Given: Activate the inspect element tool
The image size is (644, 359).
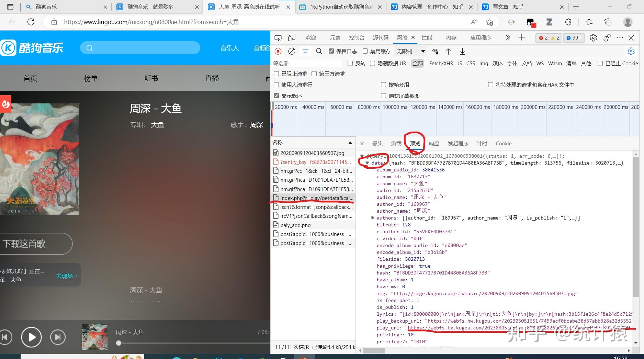Looking at the screenshot, I should (278, 38).
